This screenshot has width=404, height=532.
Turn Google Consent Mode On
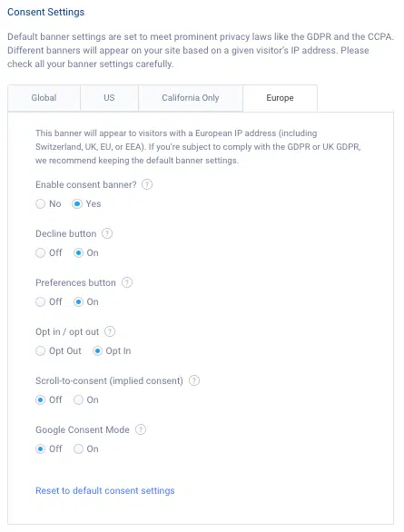point(78,448)
